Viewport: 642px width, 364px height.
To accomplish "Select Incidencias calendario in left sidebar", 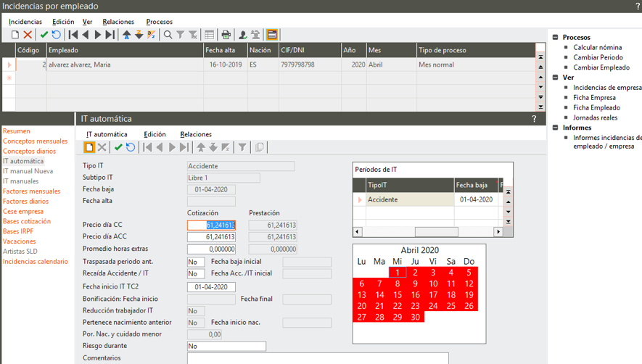I will click(x=36, y=262).
